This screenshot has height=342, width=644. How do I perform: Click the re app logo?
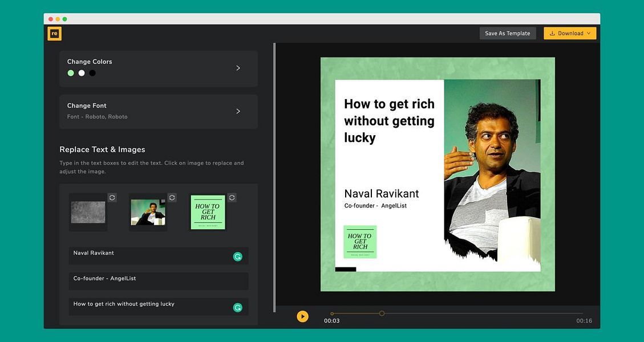[54, 33]
